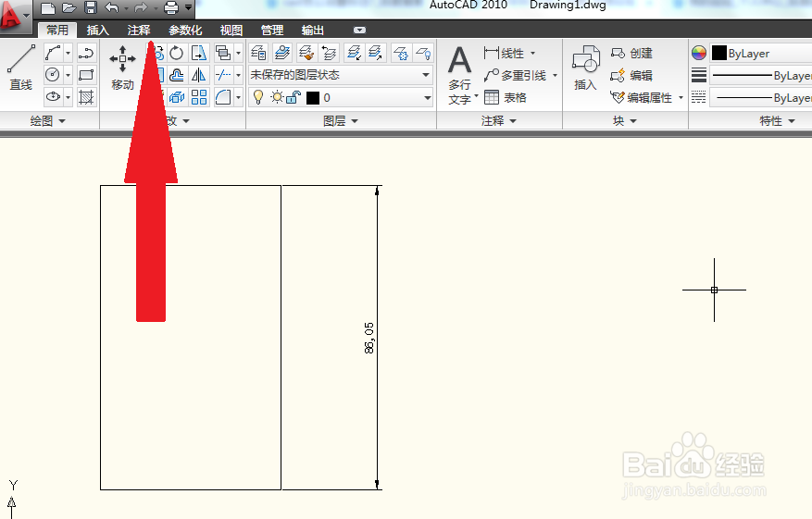Expand the Draw (绘图) panel
Screen dimensions: 812x519
click(48, 120)
